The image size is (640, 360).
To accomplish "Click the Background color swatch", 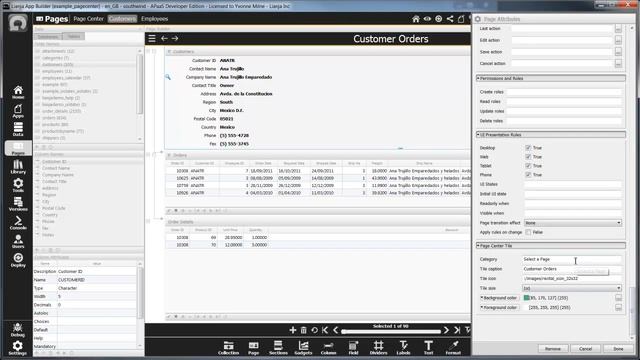I will coord(526,298).
